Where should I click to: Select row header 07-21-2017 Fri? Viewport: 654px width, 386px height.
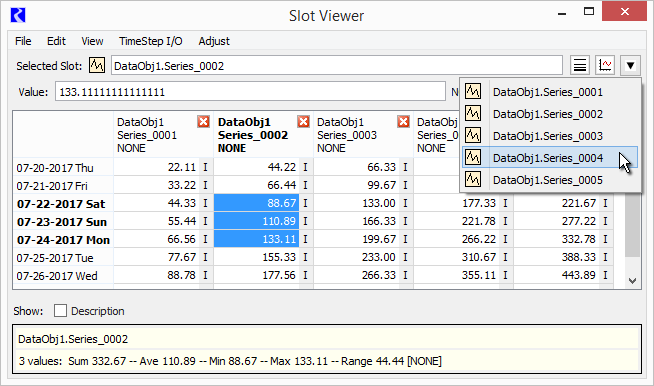click(63, 186)
